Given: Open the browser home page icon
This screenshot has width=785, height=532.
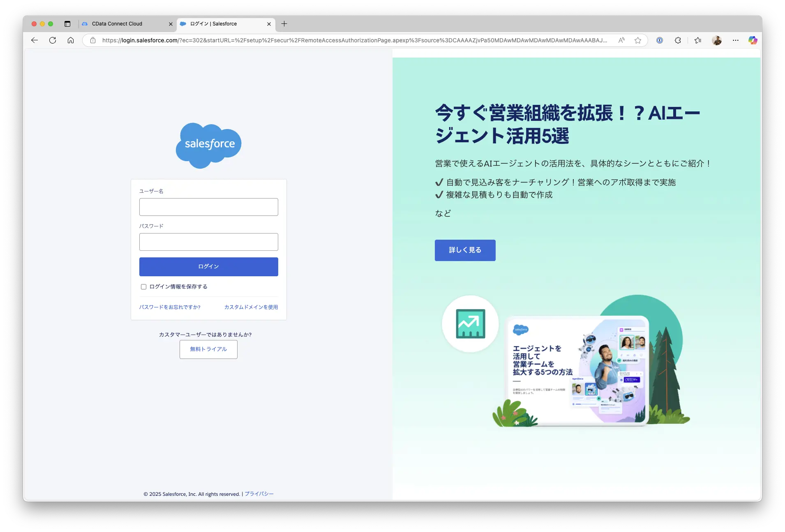Looking at the screenshot, I should coord(71,40).
